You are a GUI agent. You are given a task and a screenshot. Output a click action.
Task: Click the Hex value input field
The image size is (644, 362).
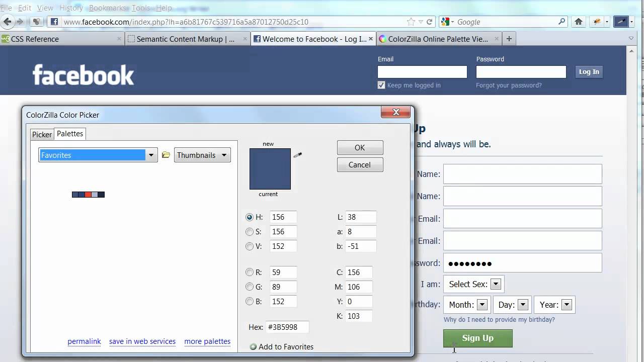pos(287,327)
